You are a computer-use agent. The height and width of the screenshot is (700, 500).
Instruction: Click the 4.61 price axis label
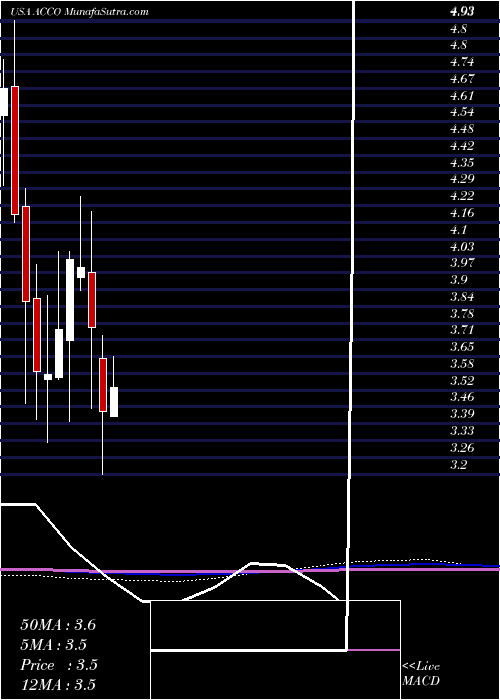click(462, 96)
